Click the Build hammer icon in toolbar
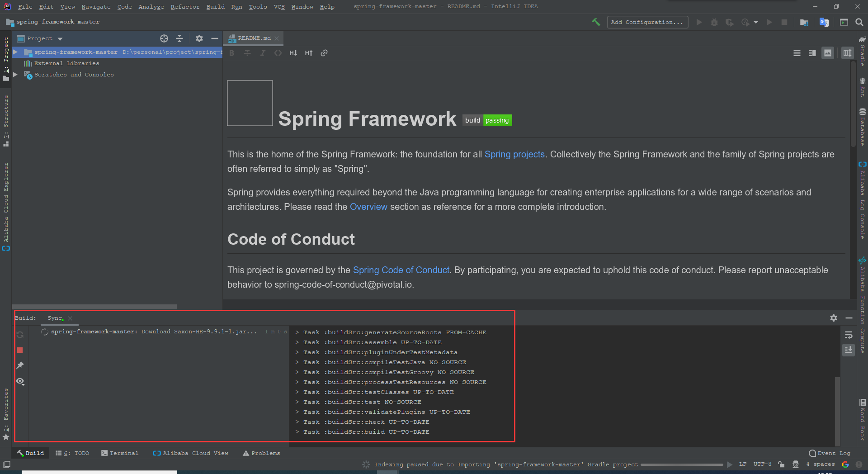Screen dimensions: 868x474 click(596, 22)
